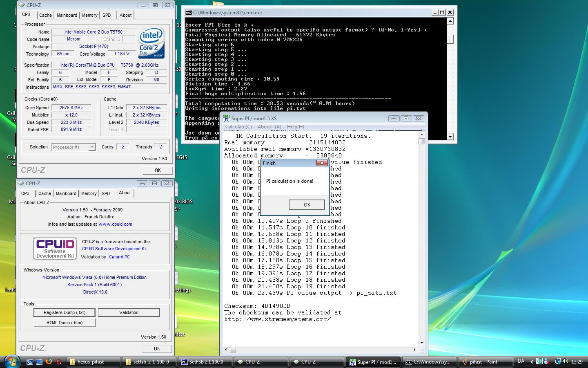Click the Core Voltage value 1.184 V
Viewport: 588px width, 368px height.
point(122,54)
